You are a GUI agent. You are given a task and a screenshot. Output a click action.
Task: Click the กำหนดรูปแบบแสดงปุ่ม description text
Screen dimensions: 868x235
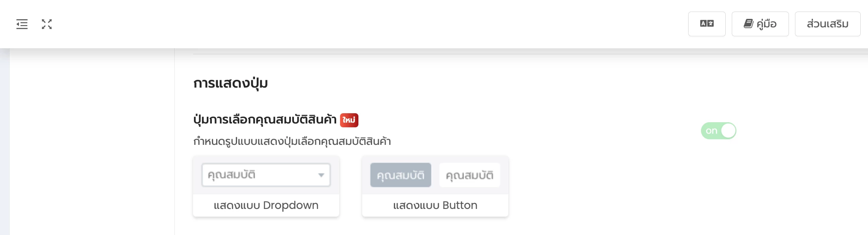(x=292, y=141)
